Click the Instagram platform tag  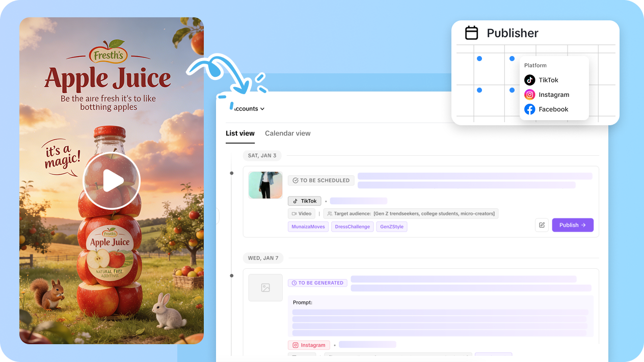click(309, 345)
